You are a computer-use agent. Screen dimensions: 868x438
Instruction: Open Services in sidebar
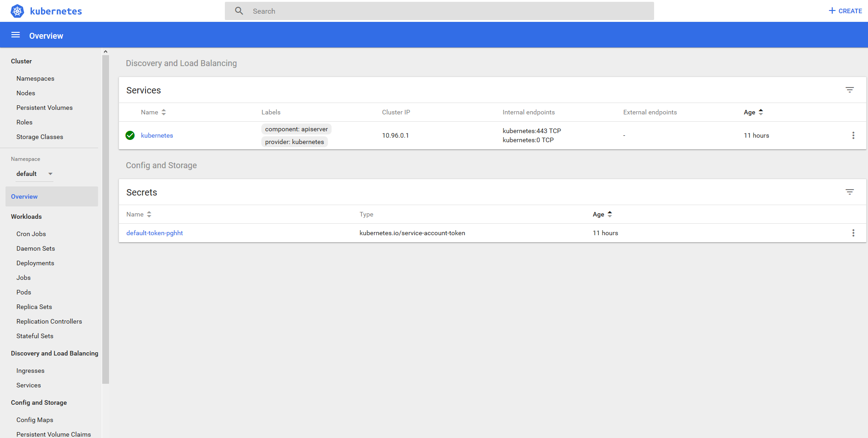pos(28,385)
